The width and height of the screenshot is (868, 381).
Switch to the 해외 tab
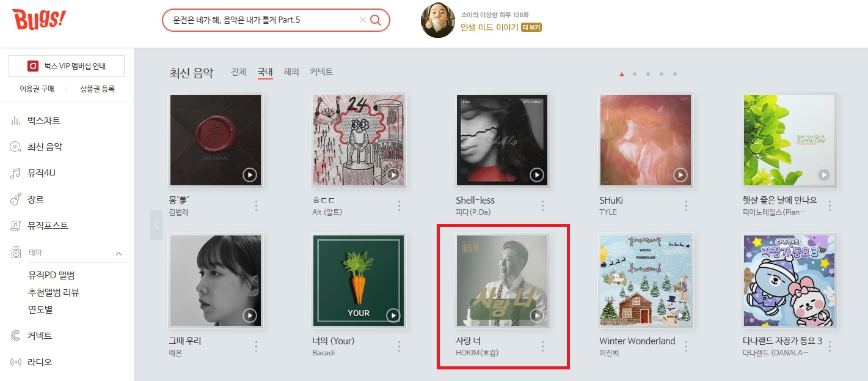pyautogui.click(x=291, y=72)
